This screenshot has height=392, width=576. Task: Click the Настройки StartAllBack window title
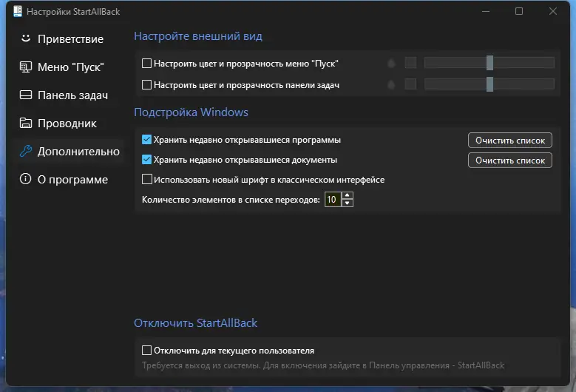(x=73, y=12)
